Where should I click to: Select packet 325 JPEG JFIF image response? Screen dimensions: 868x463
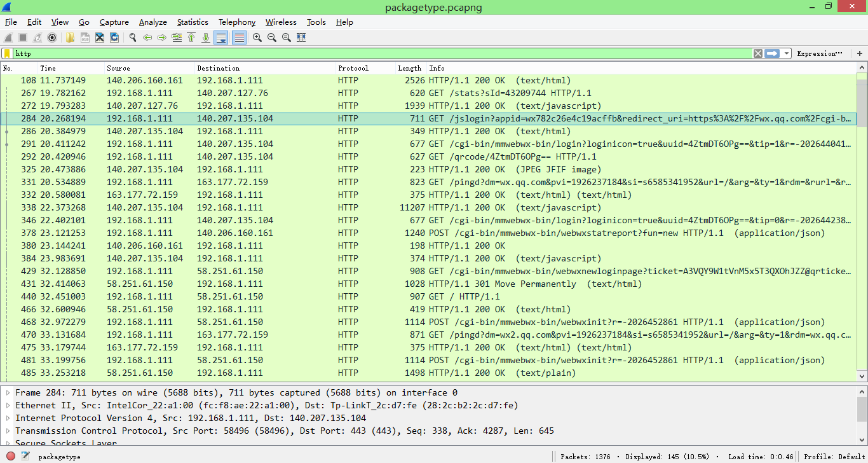click(x=428, y=169)
